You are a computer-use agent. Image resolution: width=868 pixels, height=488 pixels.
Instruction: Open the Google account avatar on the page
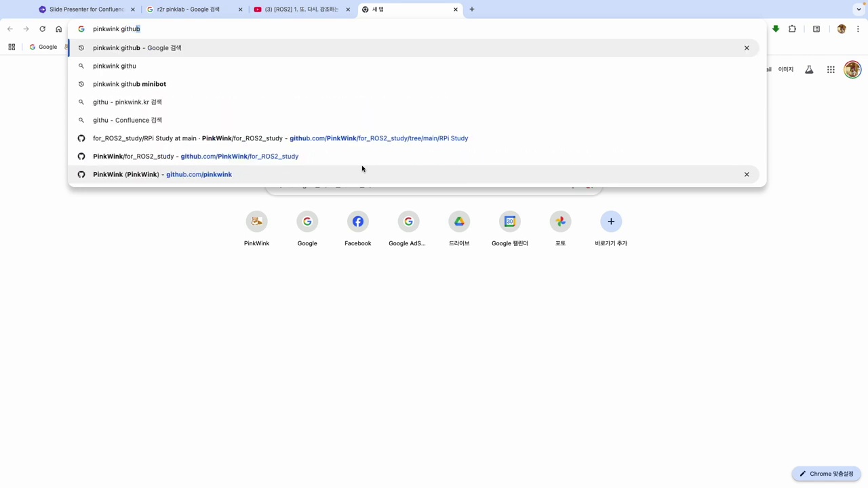[852, 70]
